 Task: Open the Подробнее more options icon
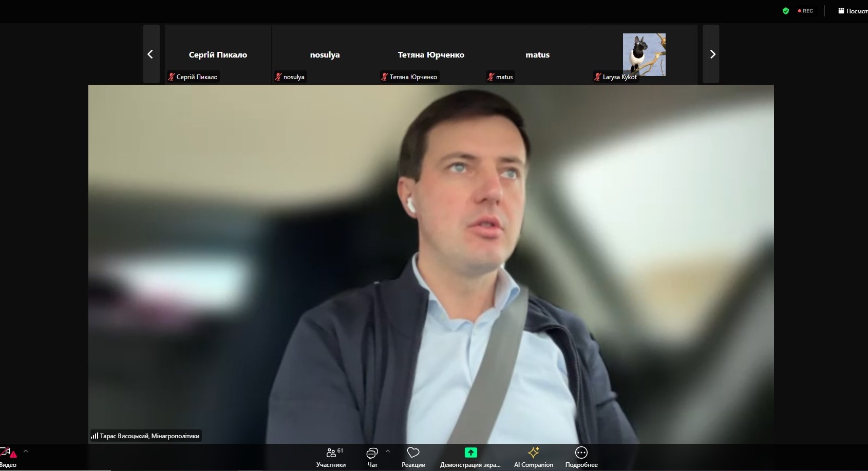click(x=581, y=453)
